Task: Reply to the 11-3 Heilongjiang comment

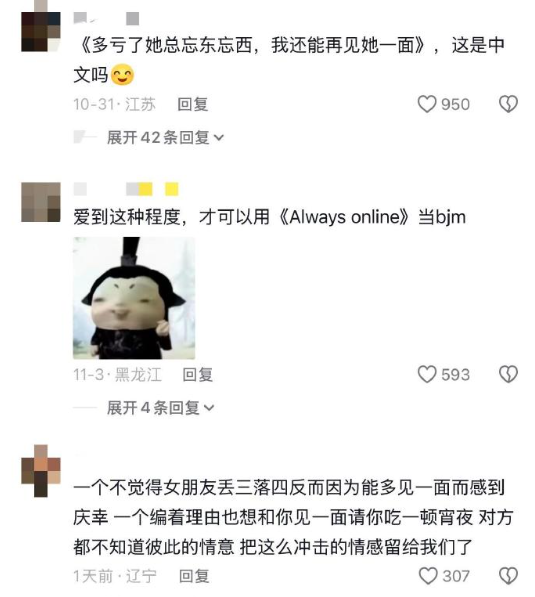Action: (x=197, y=375)
